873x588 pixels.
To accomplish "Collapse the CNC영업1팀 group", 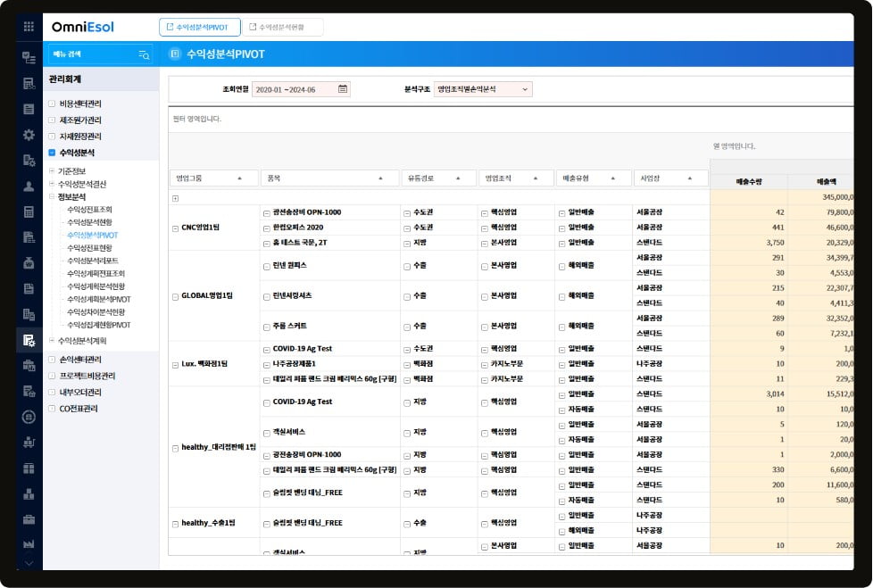I will tap(175, 228).
